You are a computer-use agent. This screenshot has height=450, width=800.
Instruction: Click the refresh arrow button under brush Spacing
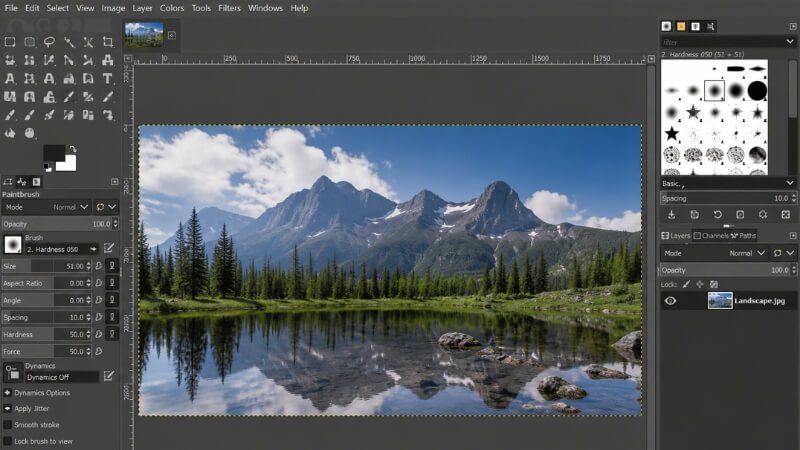(717, 215)
